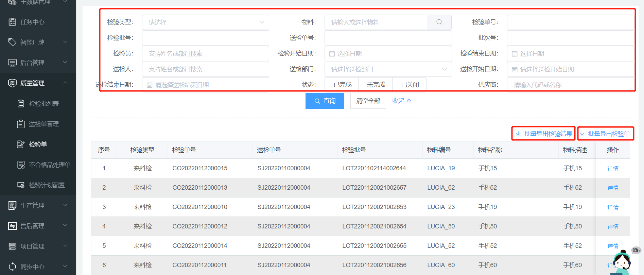Screen dimensions: 644x275
Task: Click the 检验批列表 icon in sidebar
Action: pos(21,104)
